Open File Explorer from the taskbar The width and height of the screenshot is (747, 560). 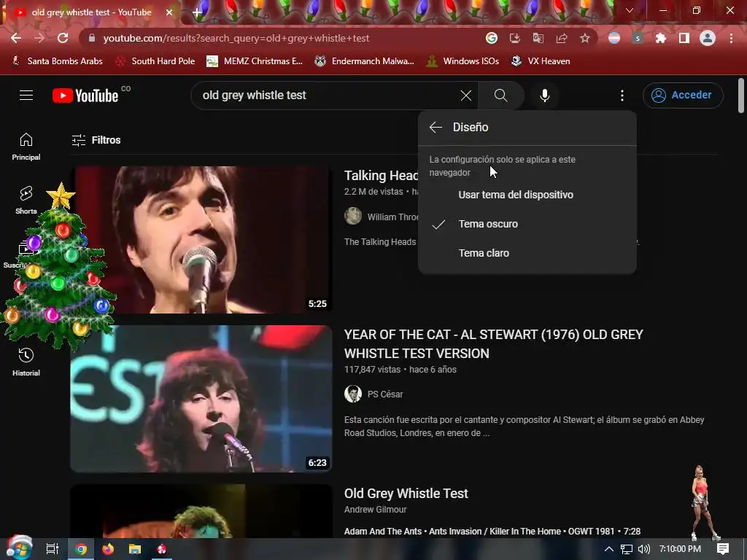(x=135, y=549)
